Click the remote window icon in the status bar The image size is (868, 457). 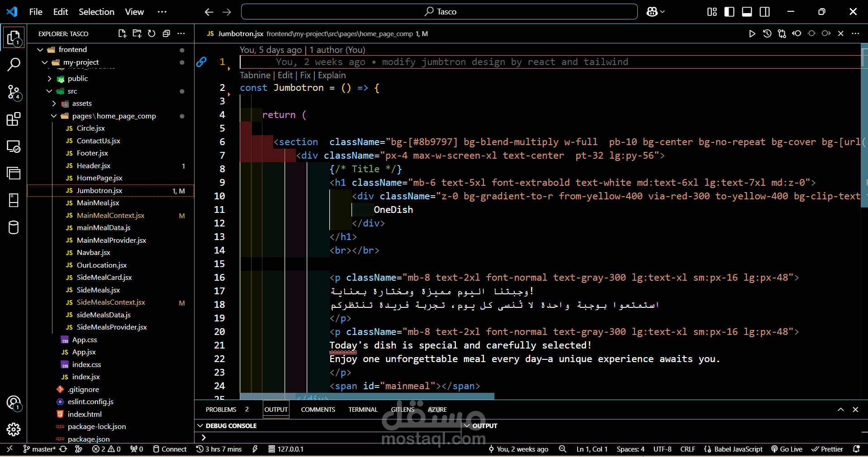[x=10, y=449]
